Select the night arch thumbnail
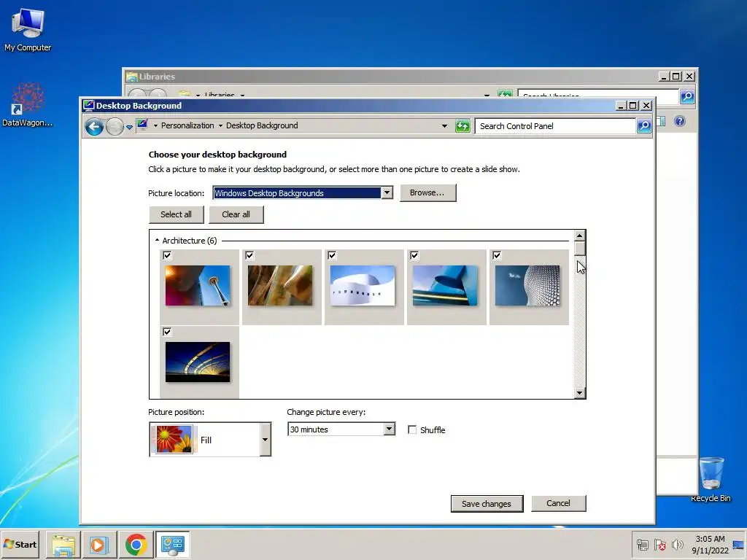The width and height of the screenshot is (747, 560). 198,362
